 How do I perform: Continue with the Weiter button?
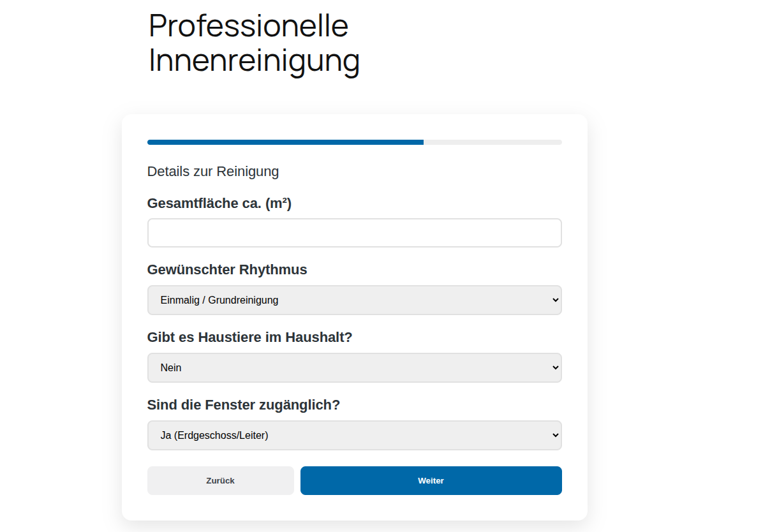tap(431, 480)
